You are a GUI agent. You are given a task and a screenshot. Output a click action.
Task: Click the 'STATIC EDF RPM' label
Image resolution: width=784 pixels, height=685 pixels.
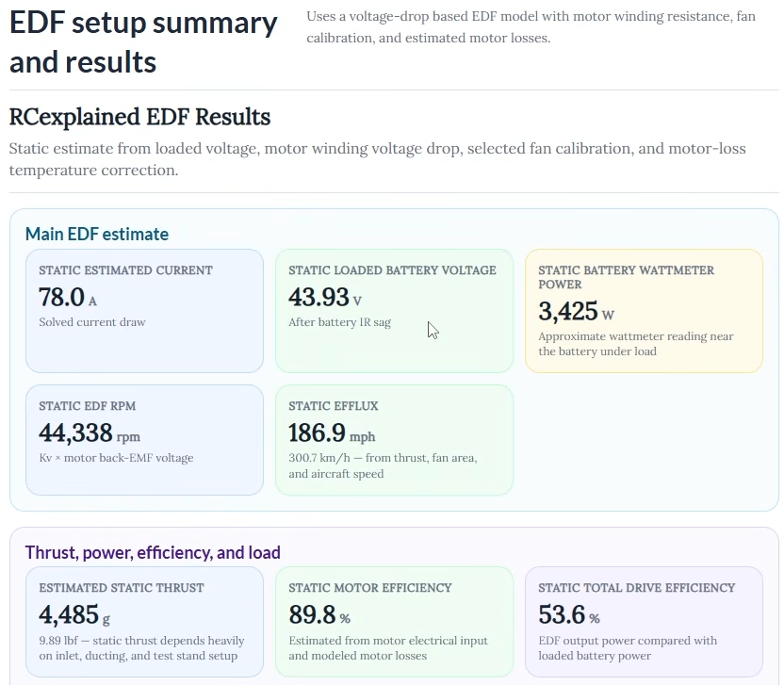(87, 405)
